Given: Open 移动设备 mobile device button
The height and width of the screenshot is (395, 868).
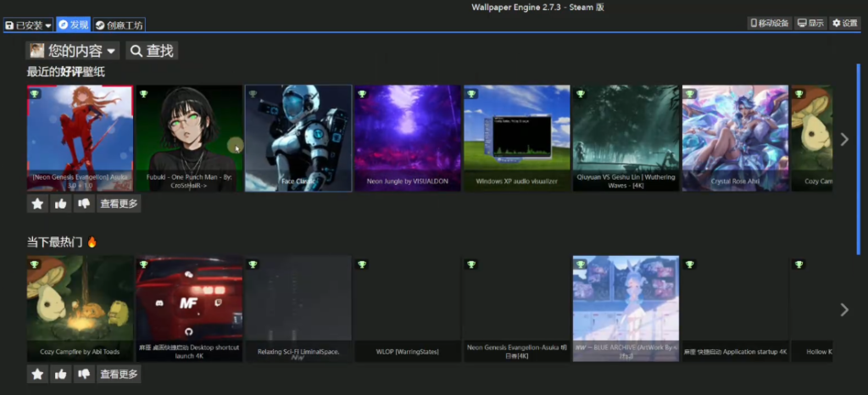Looking at the screenshot, I should (x=770, y=24).
